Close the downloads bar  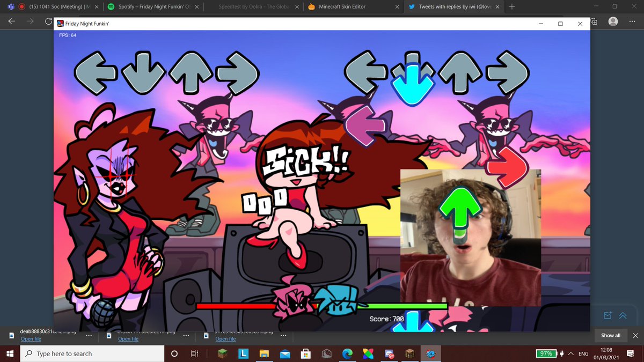(636, 336)
